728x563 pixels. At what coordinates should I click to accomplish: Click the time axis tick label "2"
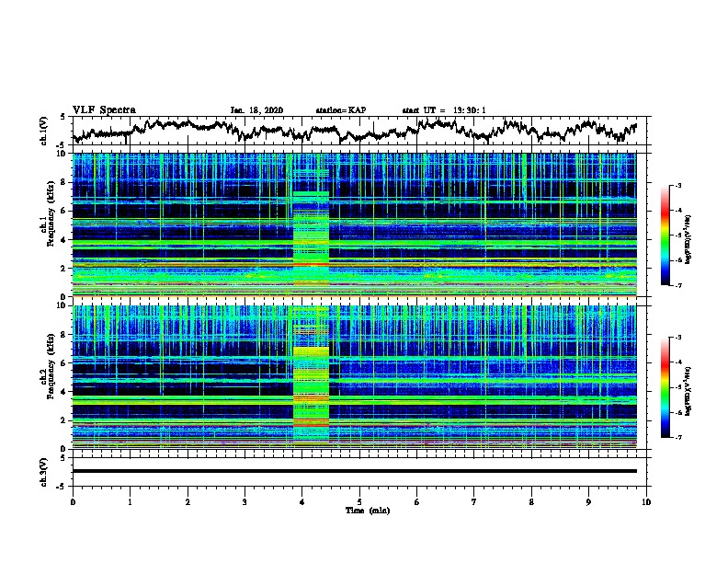[188, 502]
